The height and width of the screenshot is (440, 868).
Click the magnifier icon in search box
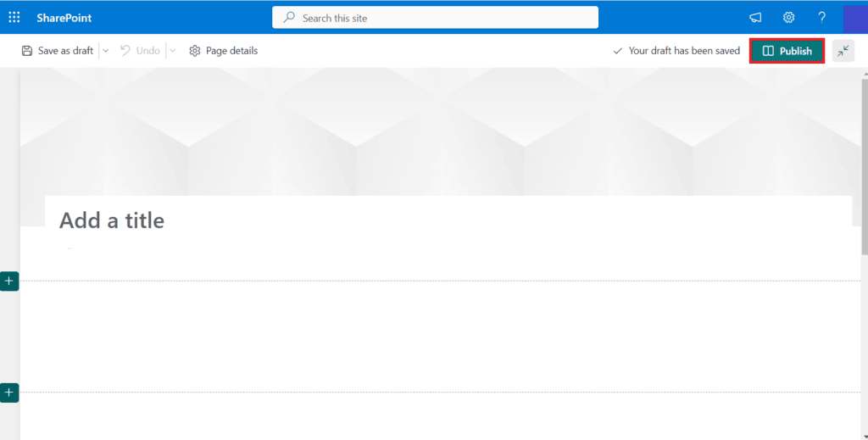[290, 18]
